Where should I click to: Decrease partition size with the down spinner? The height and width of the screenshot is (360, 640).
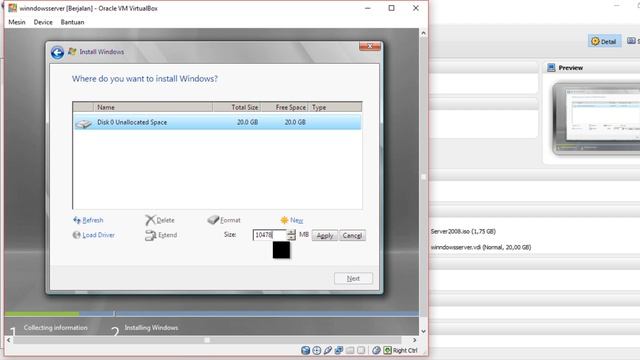[291, 238]
